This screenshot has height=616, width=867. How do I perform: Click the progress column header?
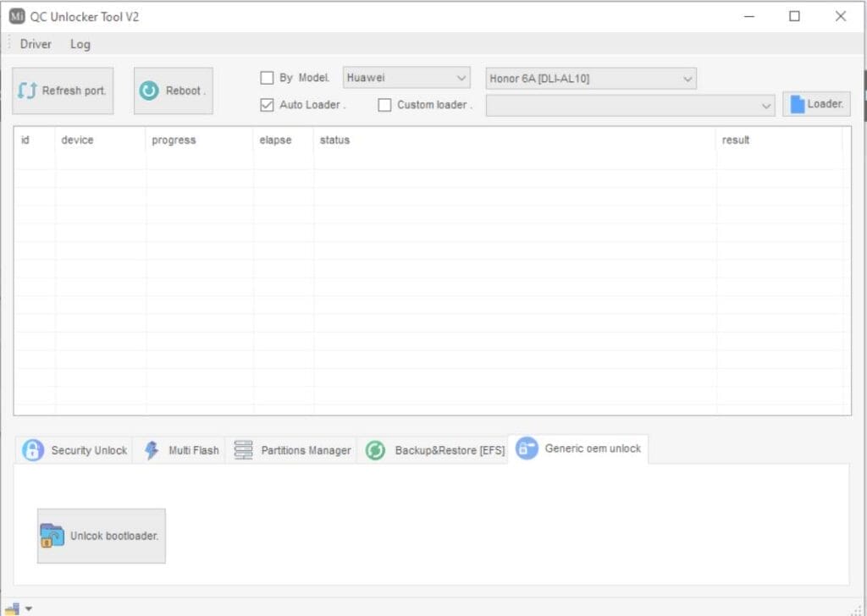tap(174, 140)
